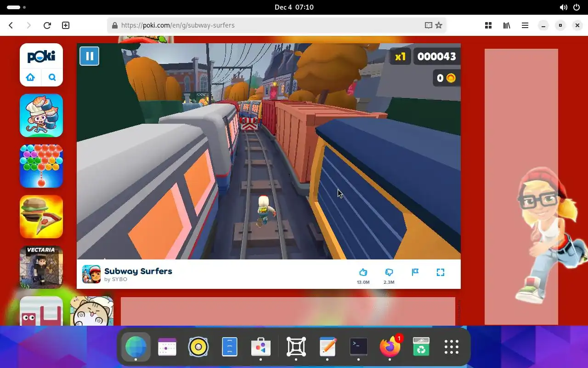Viewport: 588px width, 368px height.
Task: Click the 'by SYBO' developer text
Action: coord(116,280)
